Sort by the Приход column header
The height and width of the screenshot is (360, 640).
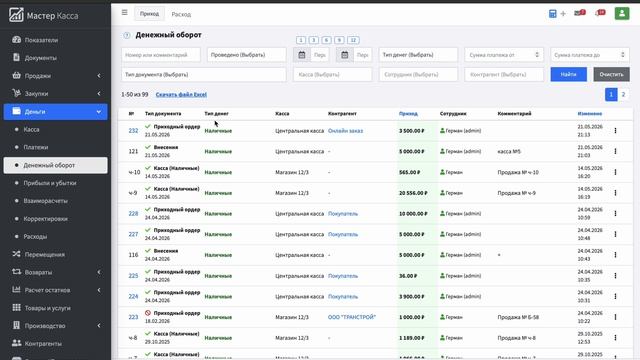(408, 113)
